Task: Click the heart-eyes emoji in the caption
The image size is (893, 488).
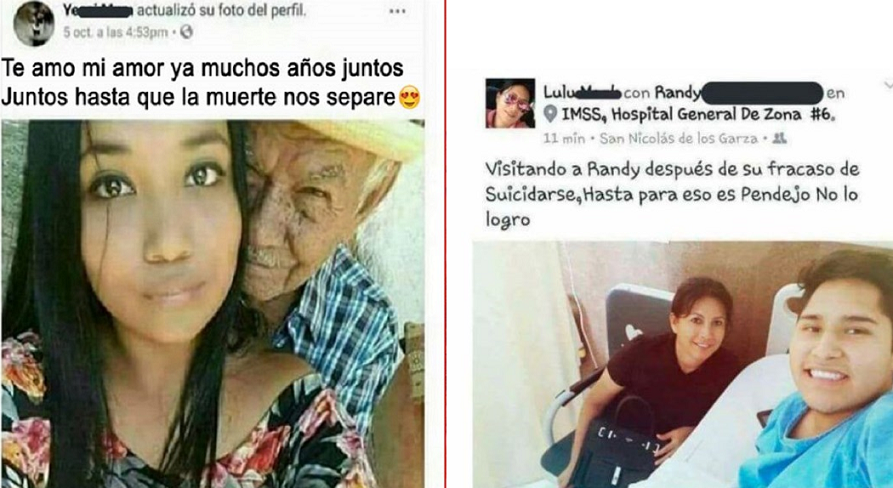Action: coord(409,97)
